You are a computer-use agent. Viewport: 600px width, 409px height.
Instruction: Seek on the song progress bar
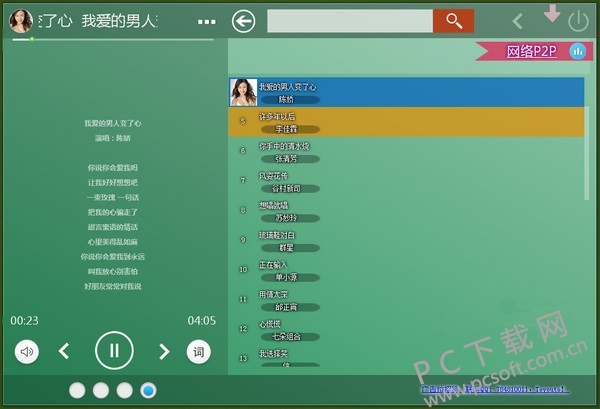click(113, 39)
